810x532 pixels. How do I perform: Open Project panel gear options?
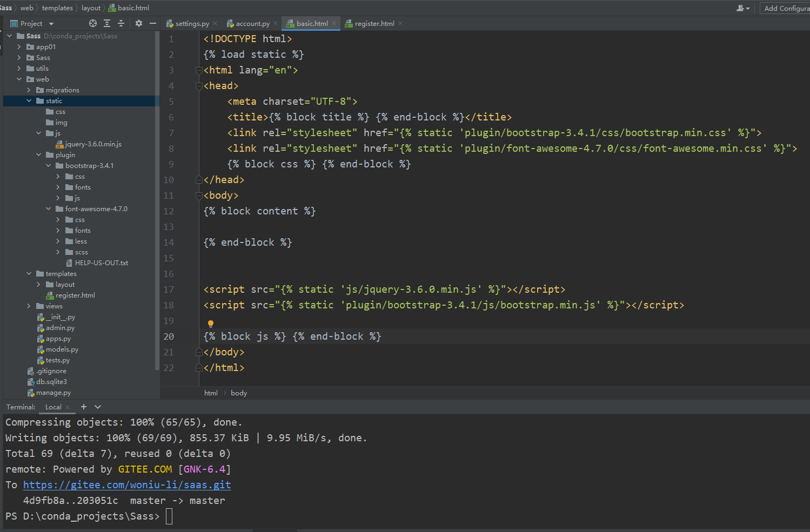139,23
